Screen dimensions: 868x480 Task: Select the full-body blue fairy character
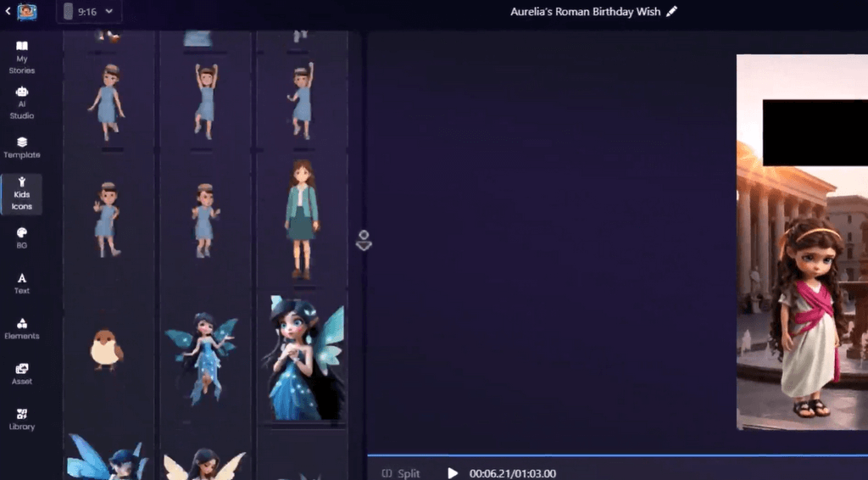tap(202, 358)
